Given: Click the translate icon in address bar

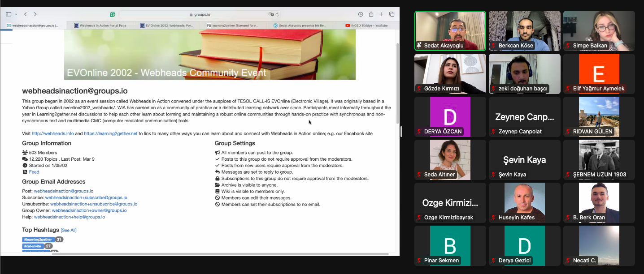Looking at the screenshot, I should [271, 14].
